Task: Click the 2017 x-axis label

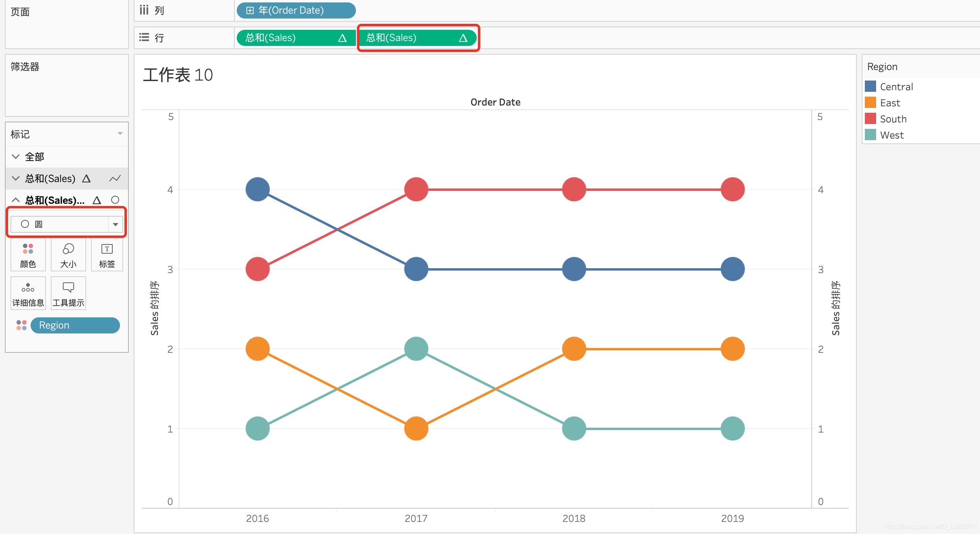Action: pyautogui.click(x=416, y=519)
